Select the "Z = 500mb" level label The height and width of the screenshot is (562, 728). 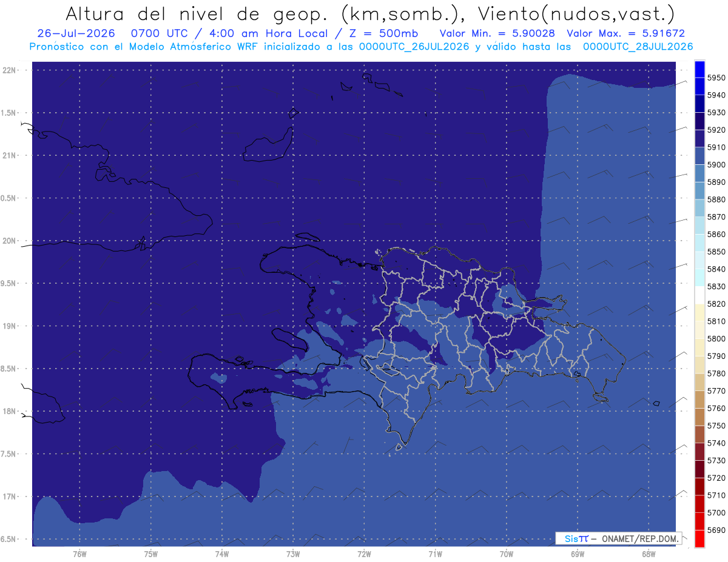point(383,33)
